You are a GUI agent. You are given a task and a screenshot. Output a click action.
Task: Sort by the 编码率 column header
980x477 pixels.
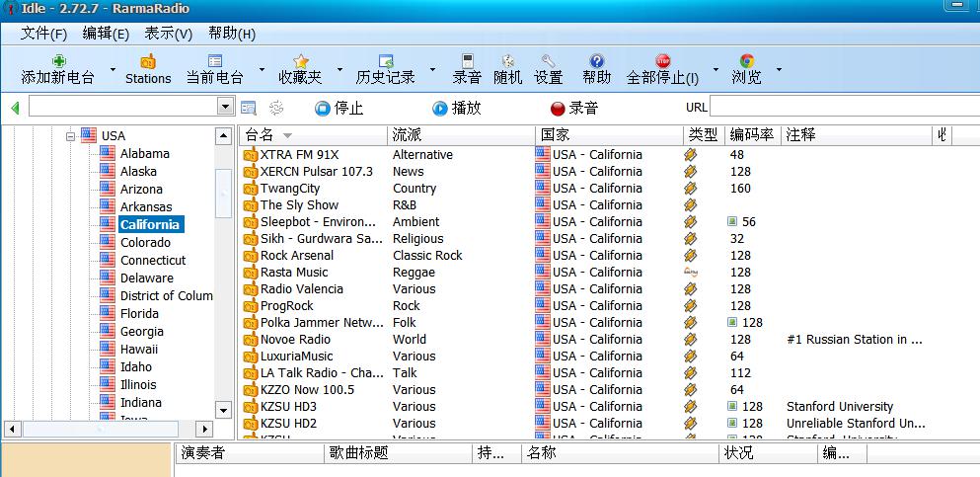click(752, 135)
